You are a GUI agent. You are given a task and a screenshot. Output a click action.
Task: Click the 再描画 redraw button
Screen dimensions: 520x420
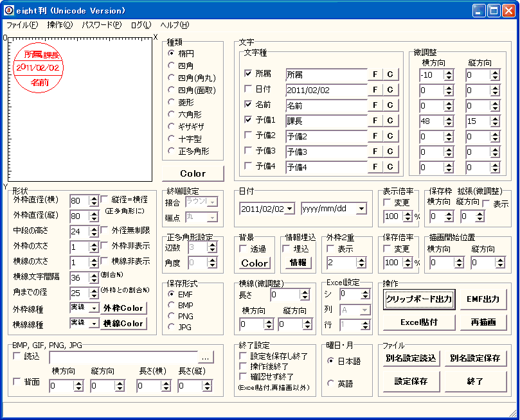[x=483, y=322]
